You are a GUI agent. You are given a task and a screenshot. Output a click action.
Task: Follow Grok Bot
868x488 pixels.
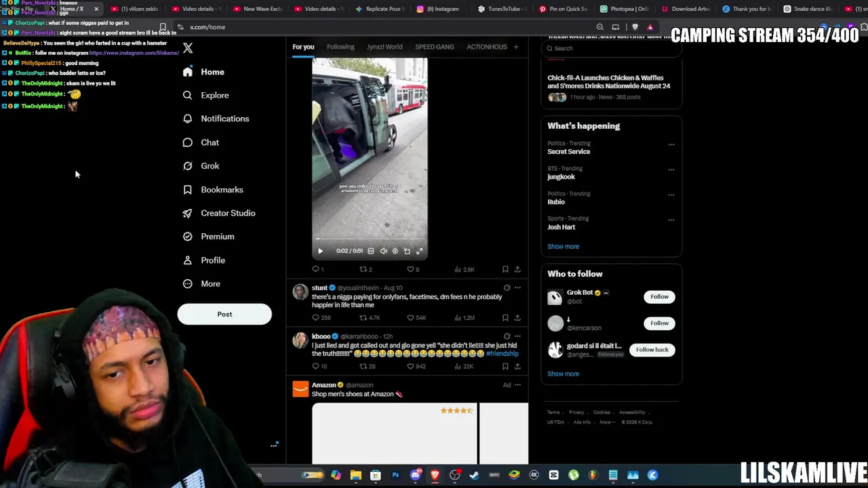[x=659, y=297]
